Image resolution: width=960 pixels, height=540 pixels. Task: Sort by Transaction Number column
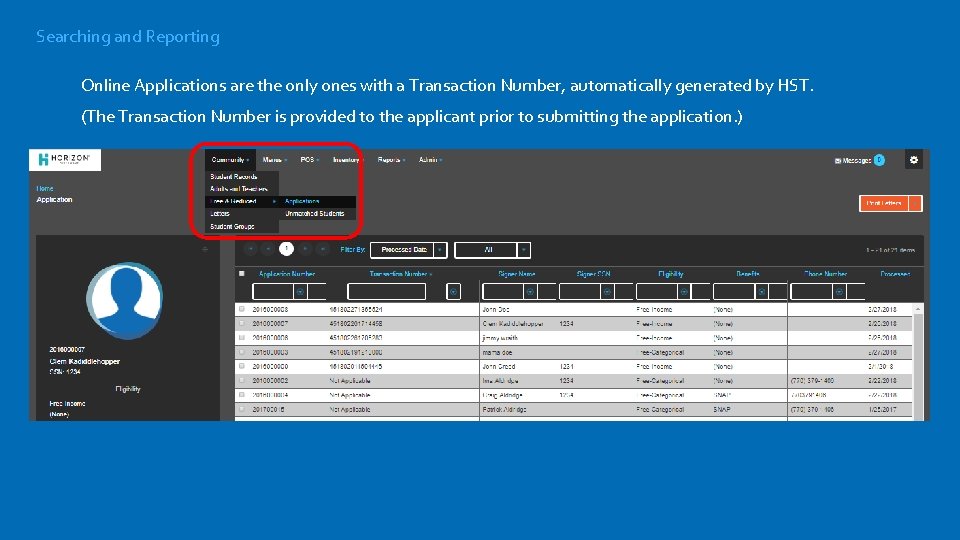(398, 274)
